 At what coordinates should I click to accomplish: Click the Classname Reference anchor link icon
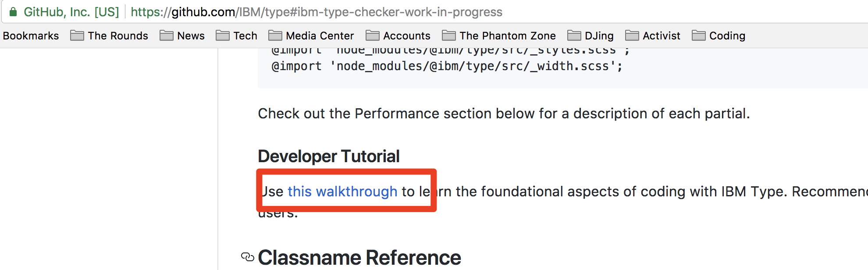click(248, 257)
